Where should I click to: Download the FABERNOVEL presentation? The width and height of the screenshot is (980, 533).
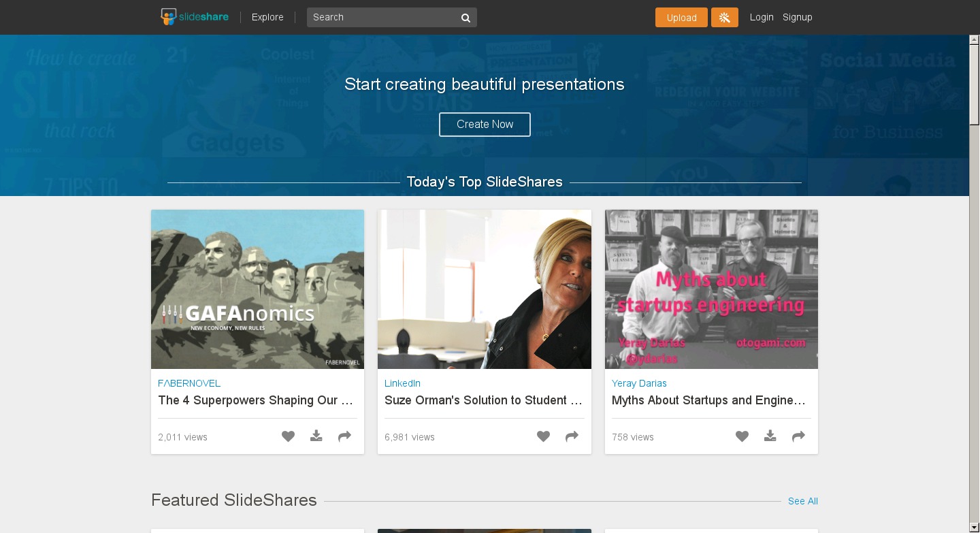click(316, 436)
